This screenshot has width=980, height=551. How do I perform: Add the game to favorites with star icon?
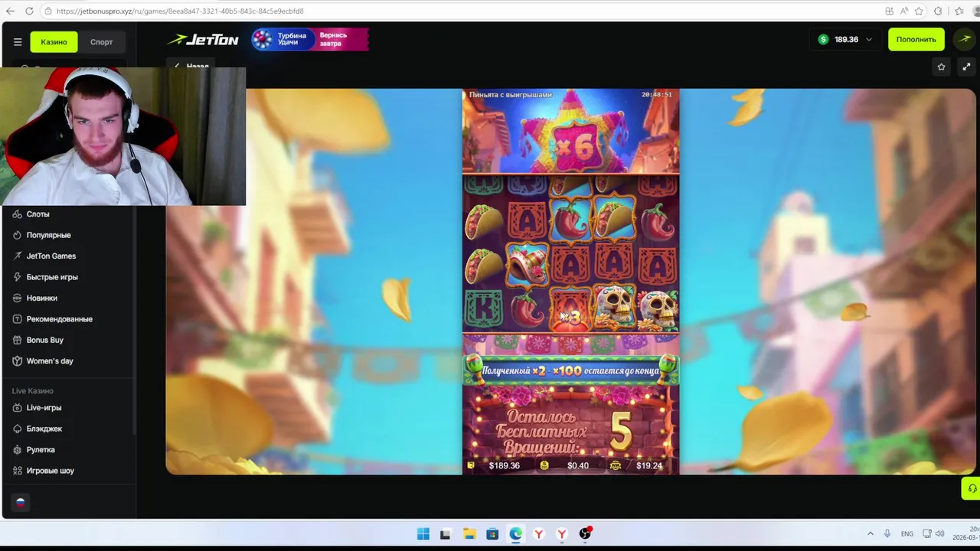[x=941, y=67]
